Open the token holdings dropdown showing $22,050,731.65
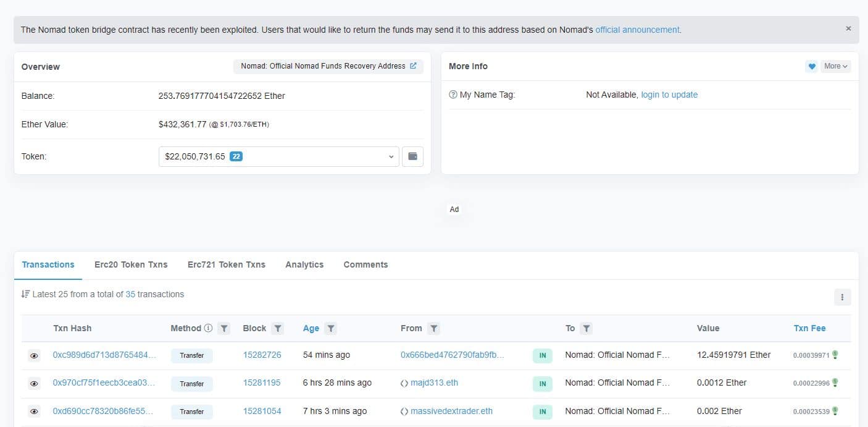868x427 pixels. (x=278, y=156)
